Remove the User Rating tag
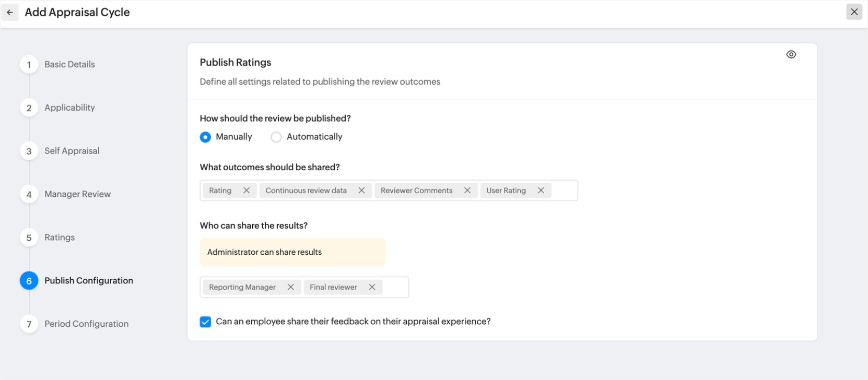 541,191
